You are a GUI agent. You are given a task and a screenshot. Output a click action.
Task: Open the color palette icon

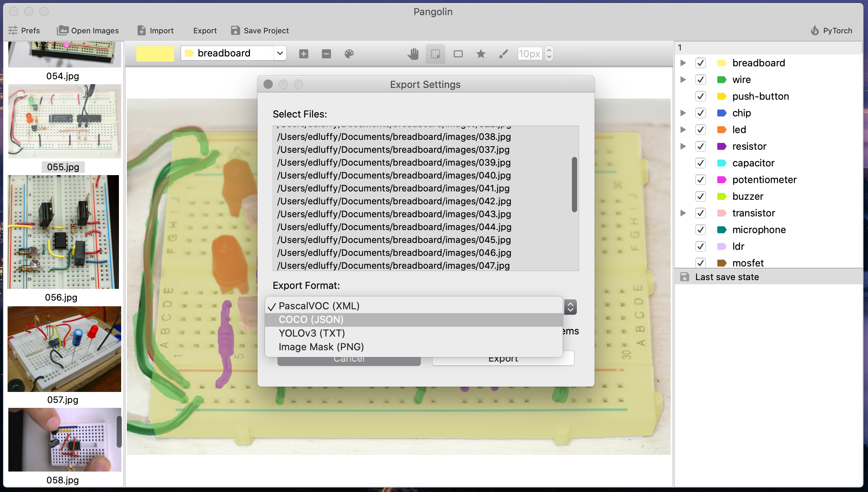pos(349,54)
